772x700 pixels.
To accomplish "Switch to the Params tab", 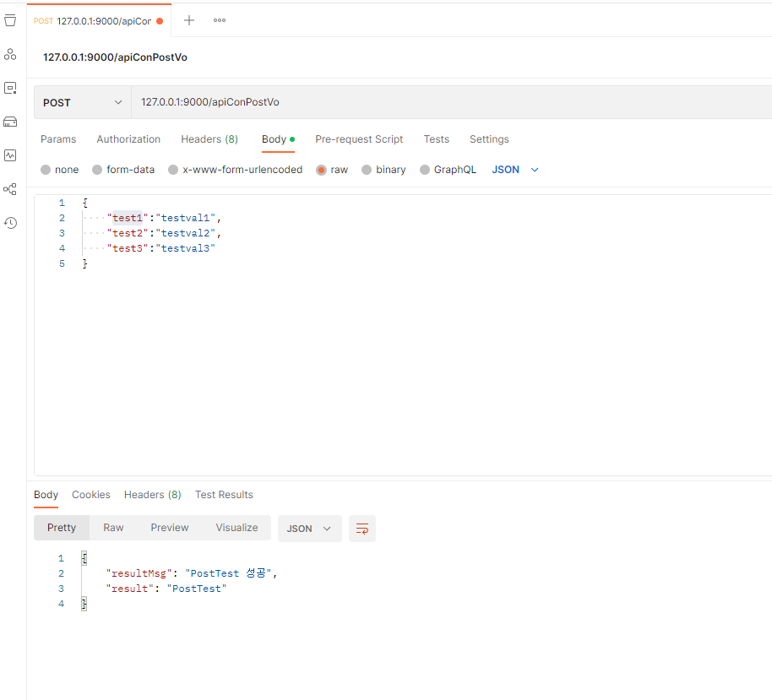I will pos(58,139).
